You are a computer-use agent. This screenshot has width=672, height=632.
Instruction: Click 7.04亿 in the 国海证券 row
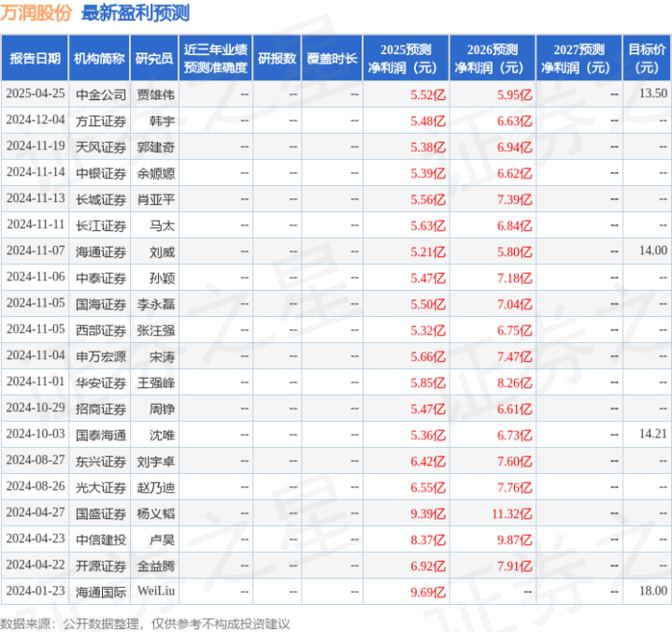tap(514, 305)
